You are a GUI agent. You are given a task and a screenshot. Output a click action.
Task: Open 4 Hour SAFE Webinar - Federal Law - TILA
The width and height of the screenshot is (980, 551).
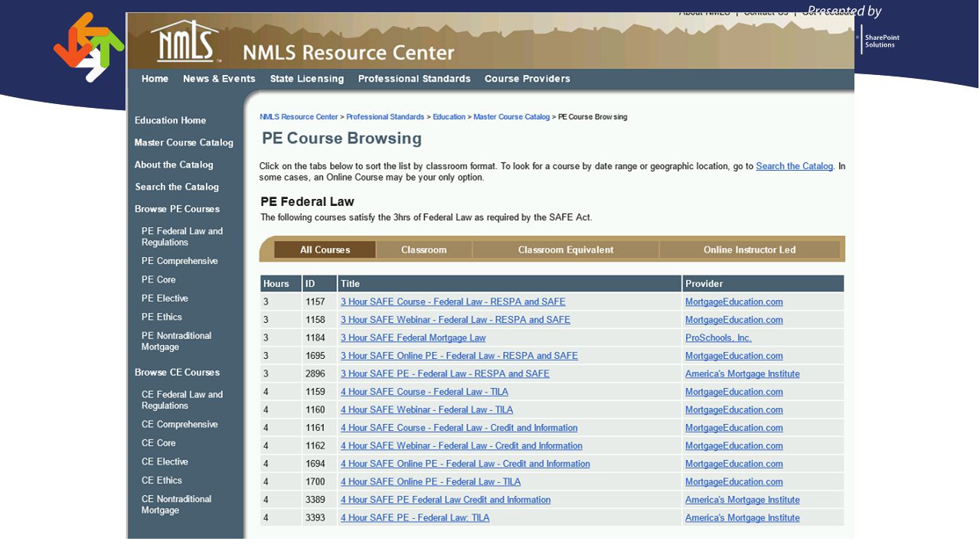[x=427, y=410]
